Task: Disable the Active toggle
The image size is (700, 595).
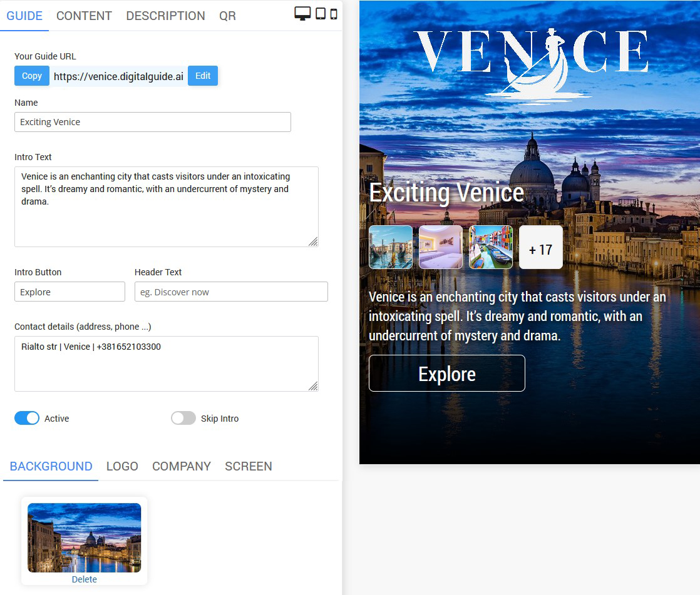Action: [x=27, y=419]
